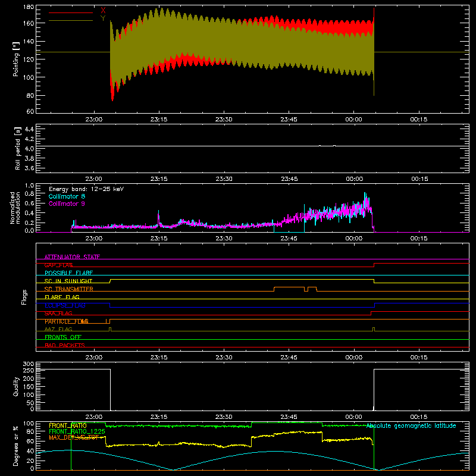
Task: Click the 00:00 tick under the Pointing plot
Action: point(353,120)
